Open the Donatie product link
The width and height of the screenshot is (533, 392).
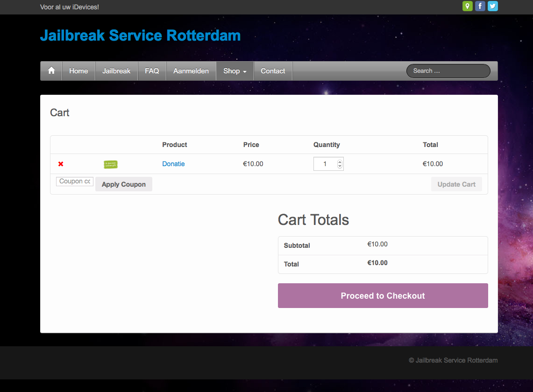pos(173,164)
